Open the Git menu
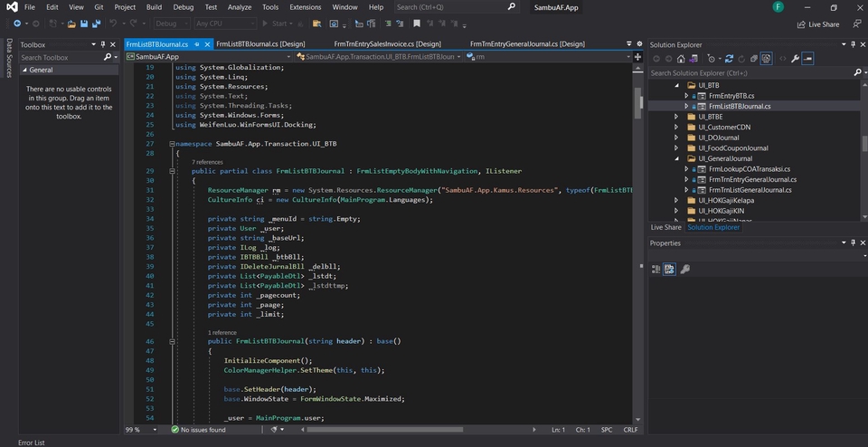 [99, 7]
